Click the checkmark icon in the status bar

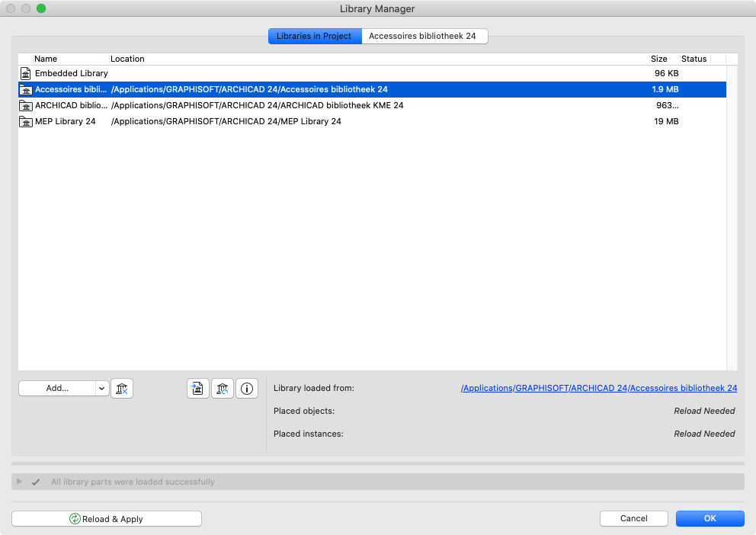(36, 482)
